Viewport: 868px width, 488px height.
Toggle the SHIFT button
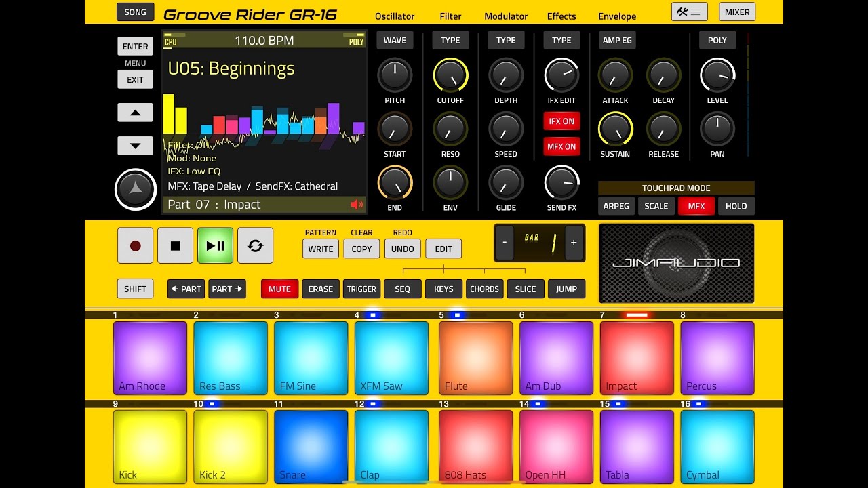coord(135,289)
